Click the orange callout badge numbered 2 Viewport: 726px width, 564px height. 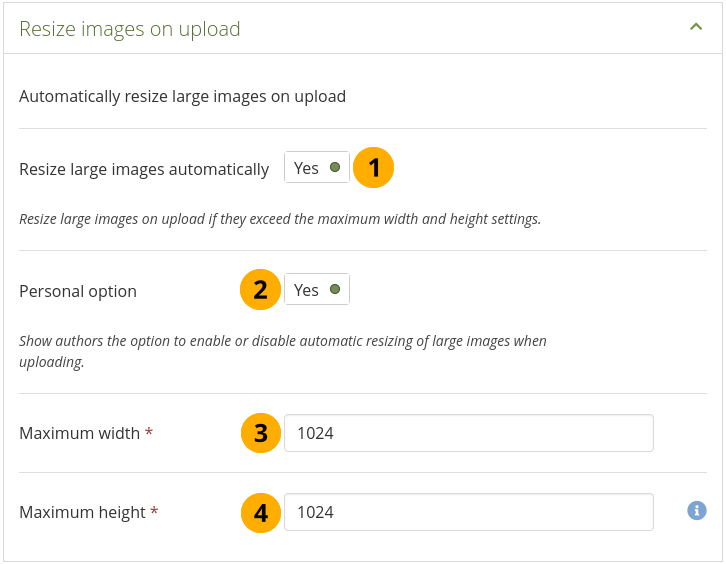[260, 290]
